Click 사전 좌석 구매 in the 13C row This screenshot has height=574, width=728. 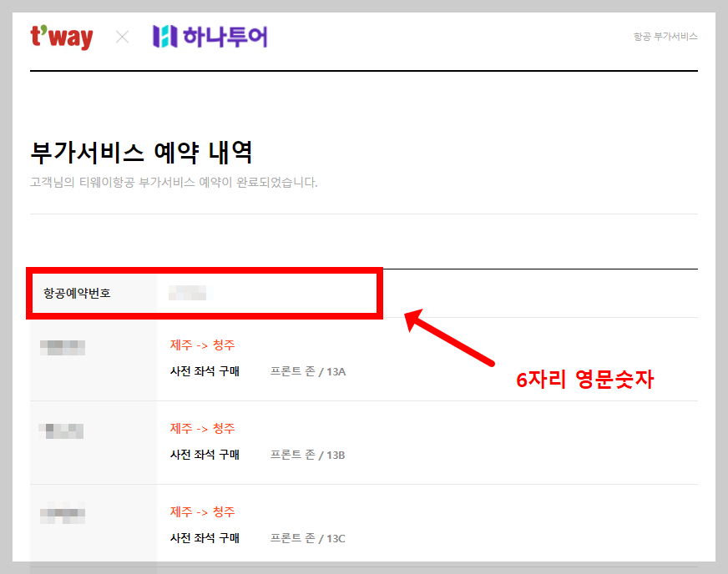click(205, 538)
